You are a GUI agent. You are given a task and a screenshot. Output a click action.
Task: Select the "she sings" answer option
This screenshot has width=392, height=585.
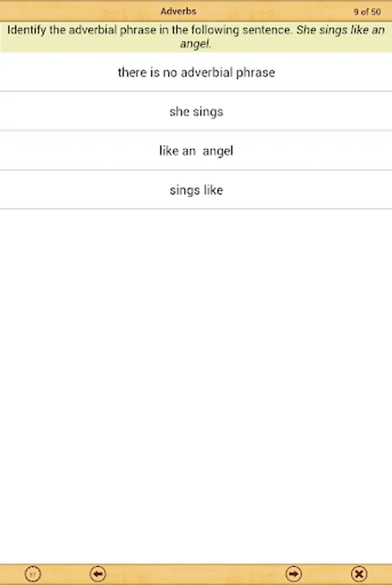(x=196, y=111)
